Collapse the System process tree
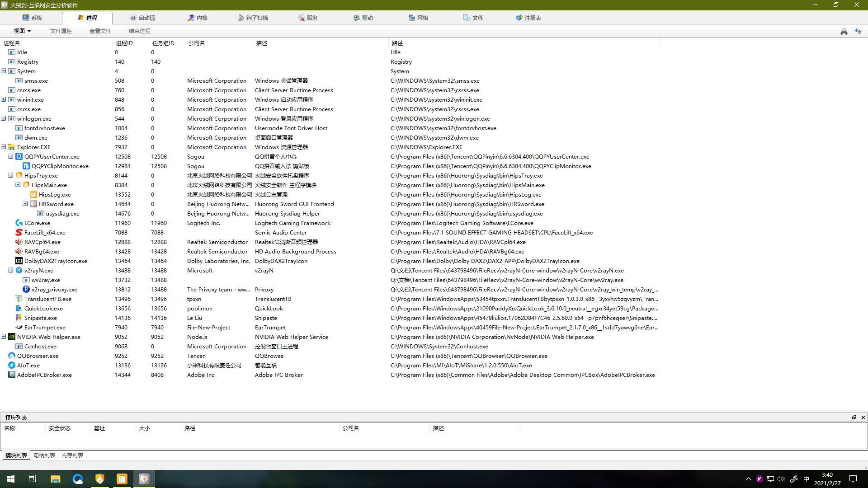The height and width of the screenshot is (488, 868). click(4, 71)
